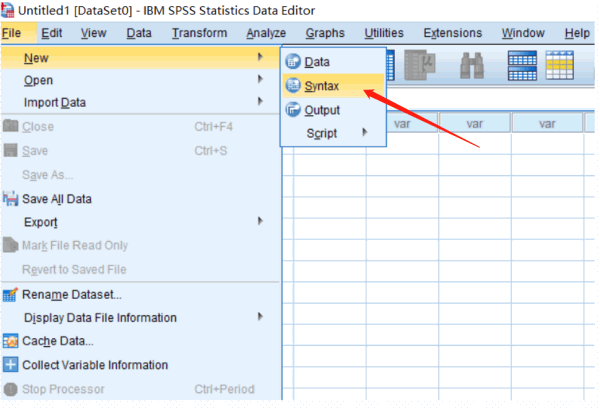Choose Save All Data menu entry
Viewport: 600px width, 414px height.
(x=140, y=199)
